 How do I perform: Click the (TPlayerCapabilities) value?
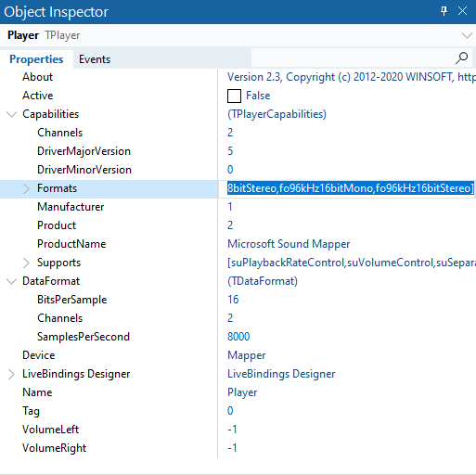(x=277, y=114)
